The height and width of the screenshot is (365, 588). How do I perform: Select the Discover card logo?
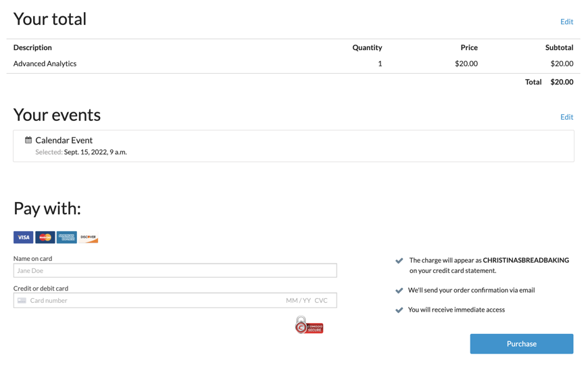pyautogui.click(x=89, y=237)
